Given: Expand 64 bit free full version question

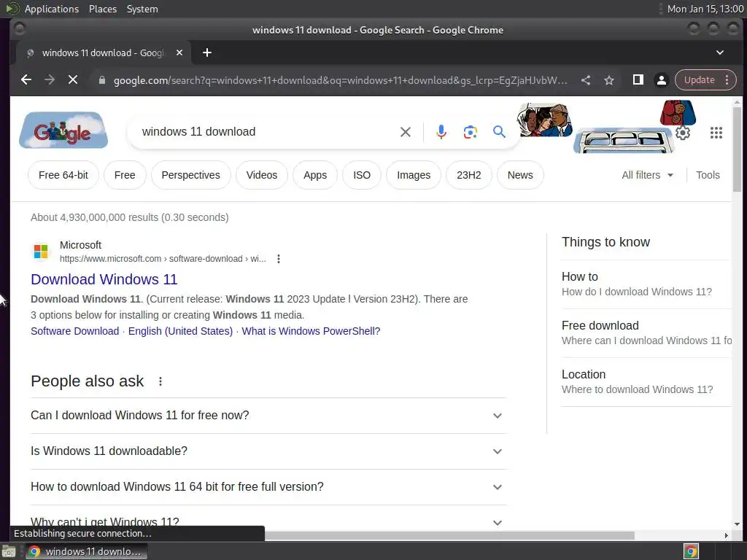Looking at the screenshot, I should (268, 486).
